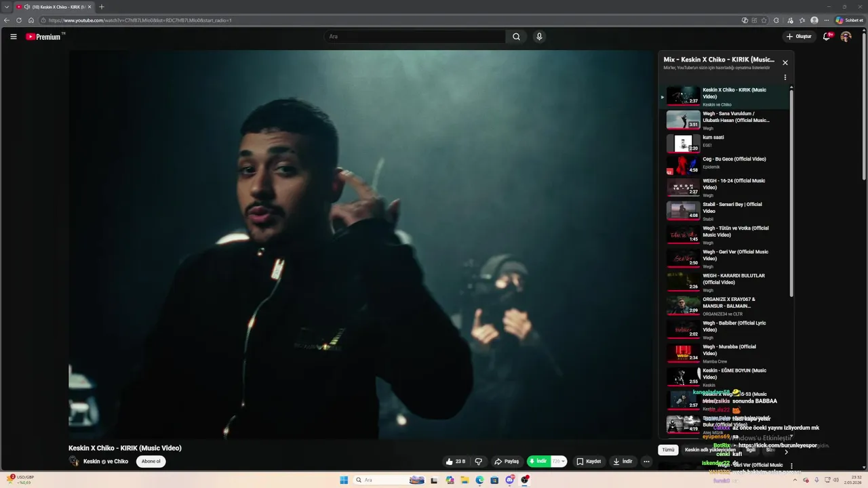Open the YouTube hamburger guide menu

click(14, 37)
